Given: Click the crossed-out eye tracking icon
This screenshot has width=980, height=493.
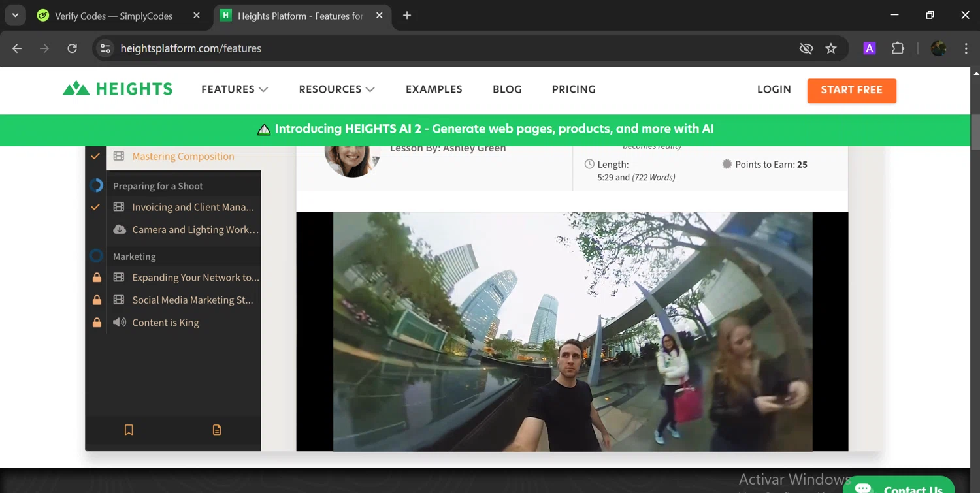Looking at the screenshot, I should [806, 48].
